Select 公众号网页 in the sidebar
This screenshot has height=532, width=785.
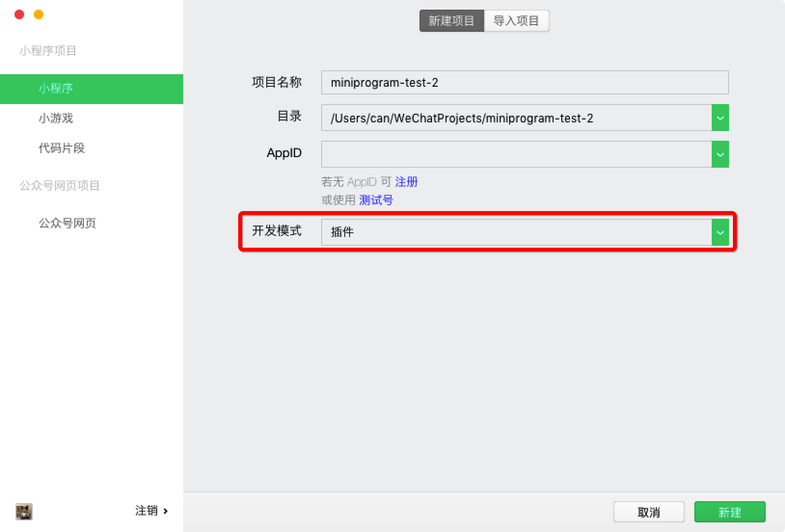(x=68, y=223)
